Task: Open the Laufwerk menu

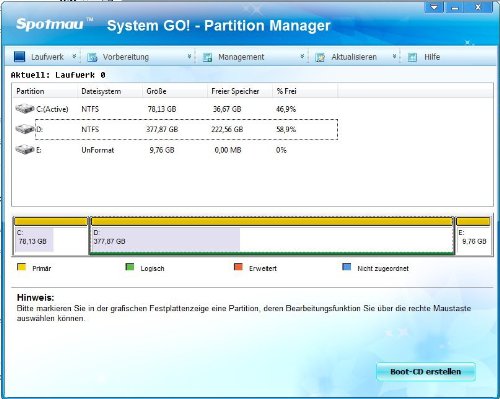Action: 47,57
